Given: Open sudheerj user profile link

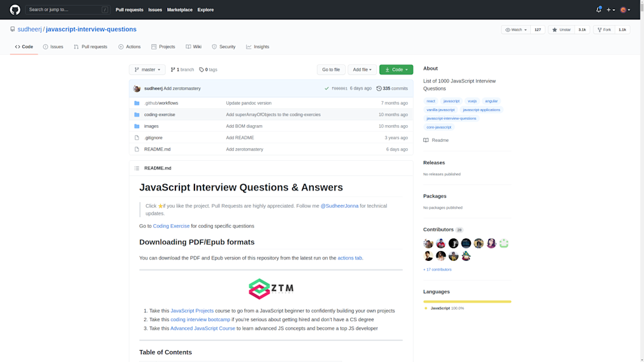Looking at the screenshot, I should tap(29, 29).
